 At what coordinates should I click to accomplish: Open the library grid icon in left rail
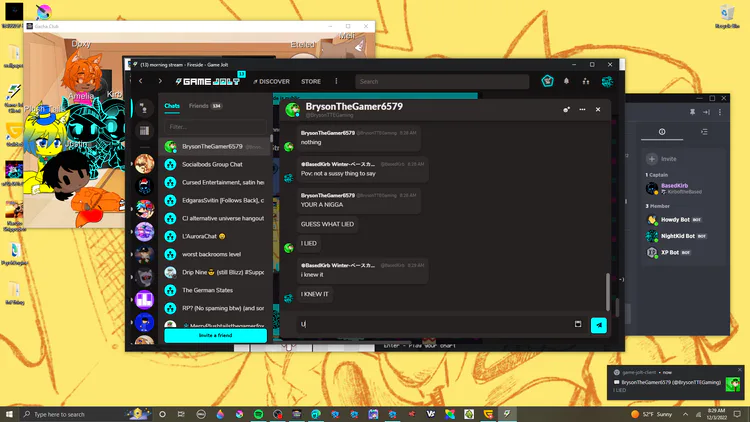tap(144, 131)
